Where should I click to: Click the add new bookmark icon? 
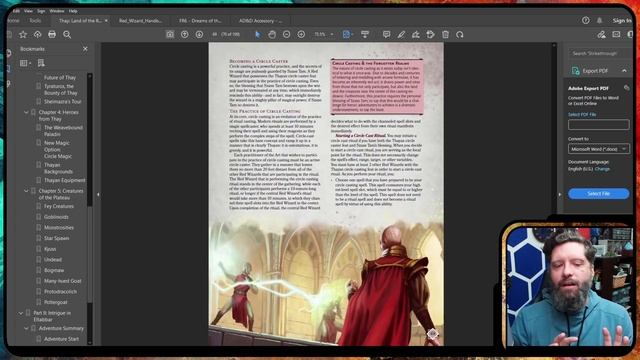(x=41, y=63)
